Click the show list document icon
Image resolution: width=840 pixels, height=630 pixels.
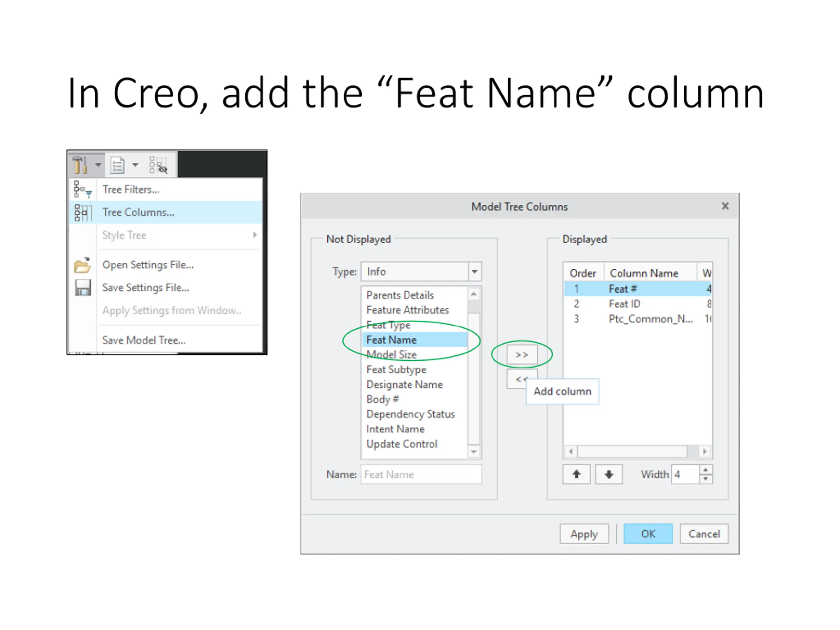(x=117, y=165)
